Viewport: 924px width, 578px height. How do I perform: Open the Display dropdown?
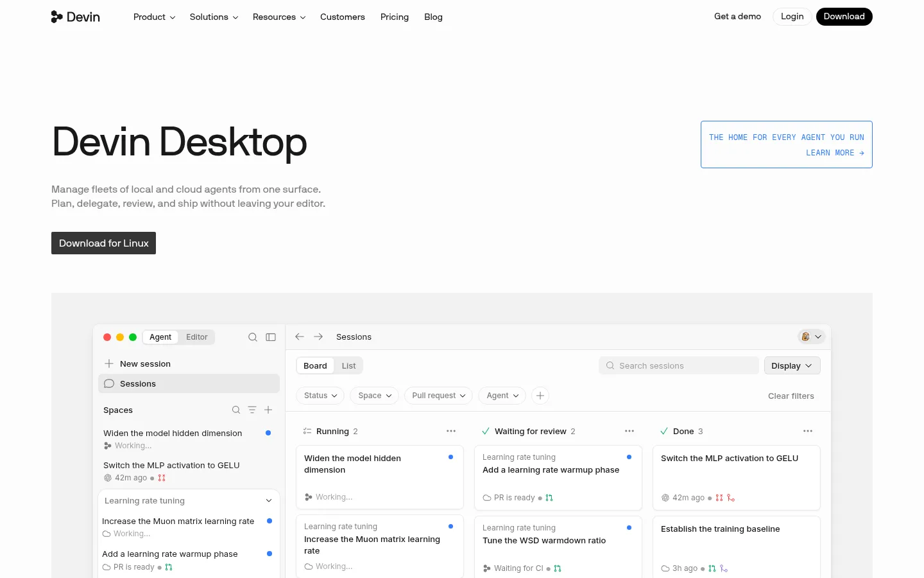click(792, 365)
